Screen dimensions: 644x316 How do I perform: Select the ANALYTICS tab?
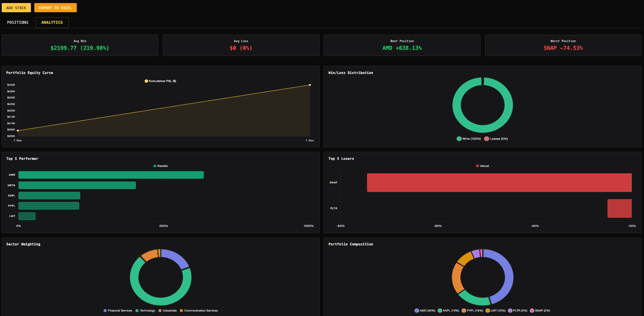click(52, 22)
